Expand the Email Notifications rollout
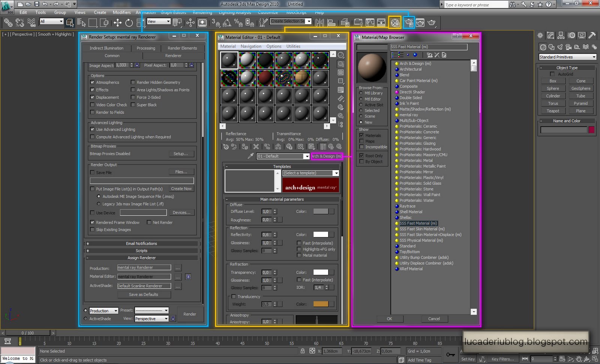This screenshot has height=364, width=600. 141,243
